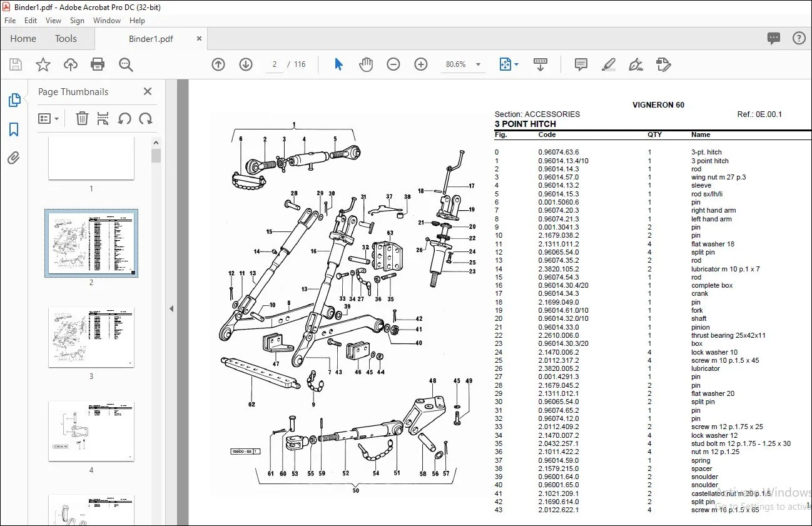Insert pages using the thumbnail panel tool
This screenshot has height=526, width=812.
point(103,118)
